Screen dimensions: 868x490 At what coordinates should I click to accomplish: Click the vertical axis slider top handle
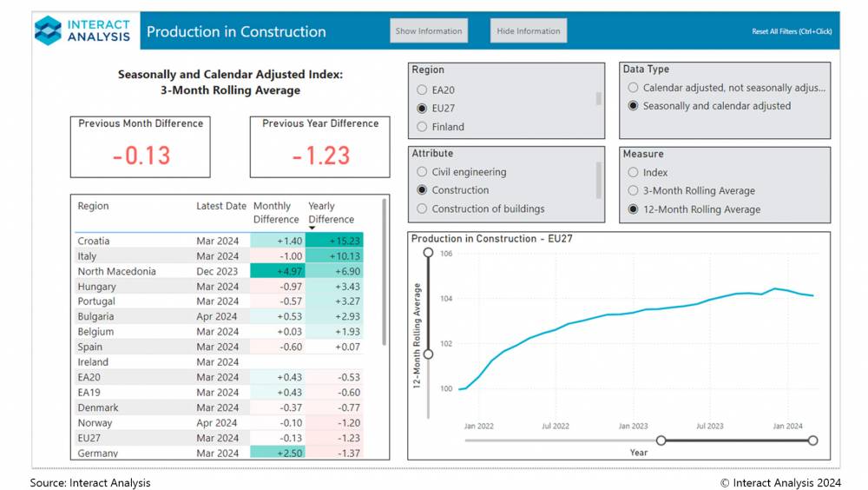[x=427, y=253]
